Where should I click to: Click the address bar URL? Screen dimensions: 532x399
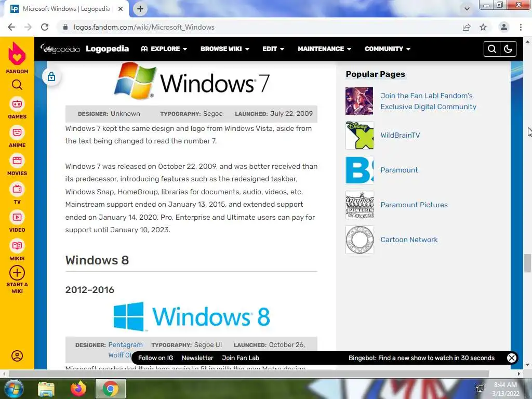coord(144,27)
